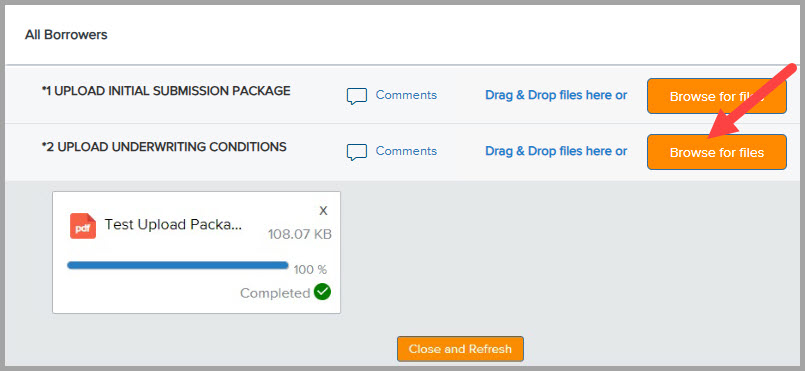Browse for files for Underwriting Conditions

coord(717,152)
